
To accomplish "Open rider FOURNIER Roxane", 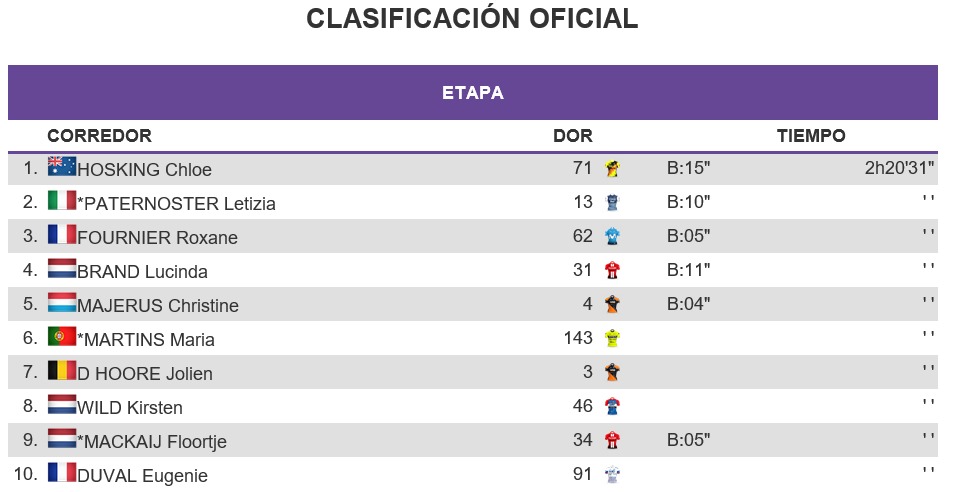I will click(x=157, y=237).
